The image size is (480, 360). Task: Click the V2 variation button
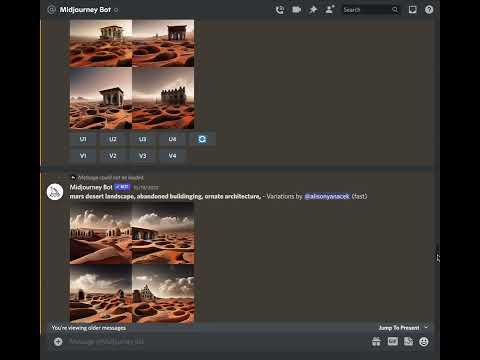[x=113, y=156]
